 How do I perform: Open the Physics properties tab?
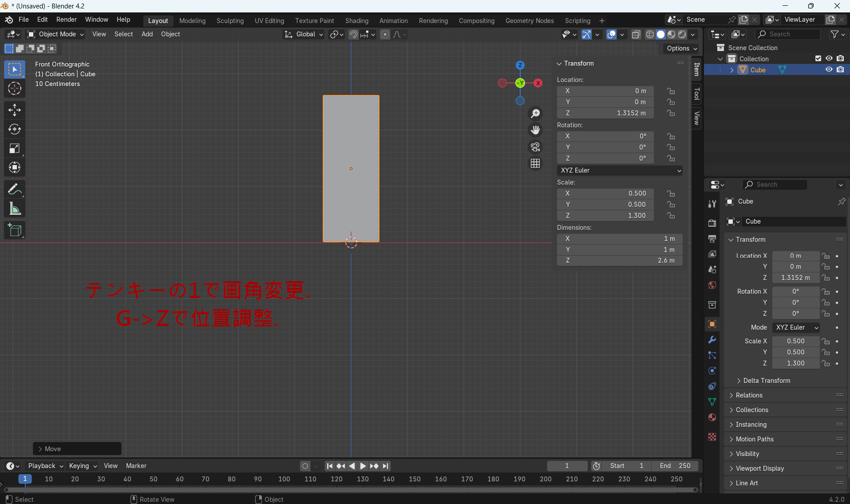click(712, 371)
